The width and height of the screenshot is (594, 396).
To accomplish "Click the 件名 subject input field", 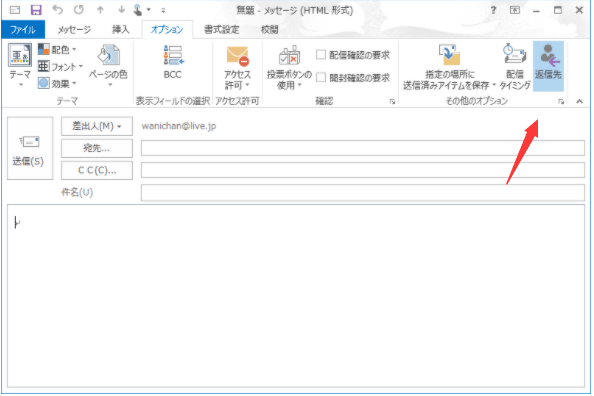I will pyautogui.click(x=363, y=193).
